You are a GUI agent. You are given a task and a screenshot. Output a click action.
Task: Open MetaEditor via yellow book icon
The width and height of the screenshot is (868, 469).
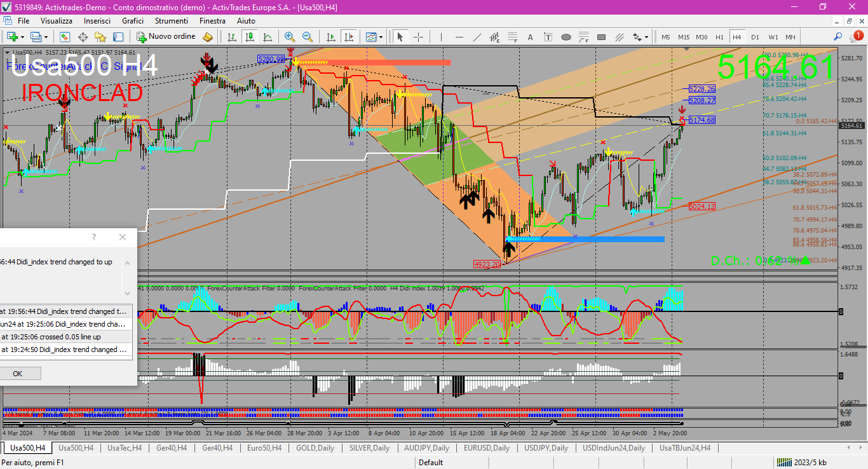pyautogui.click(x=207, y=37)
